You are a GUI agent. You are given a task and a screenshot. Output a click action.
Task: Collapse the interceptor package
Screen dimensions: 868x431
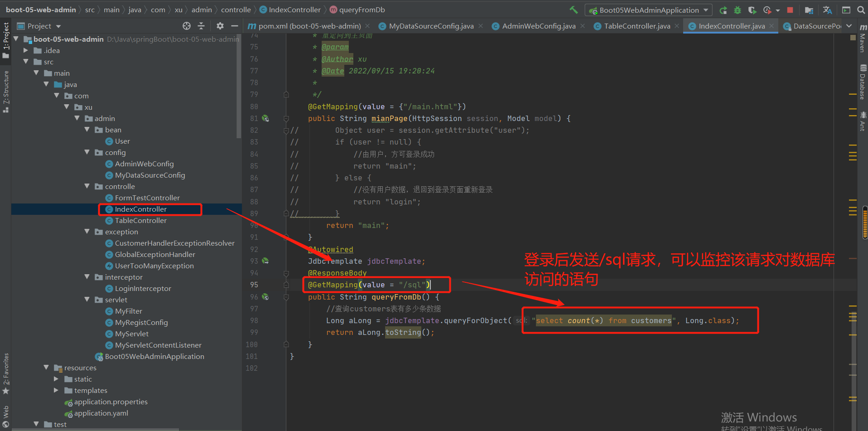[87, 277]
